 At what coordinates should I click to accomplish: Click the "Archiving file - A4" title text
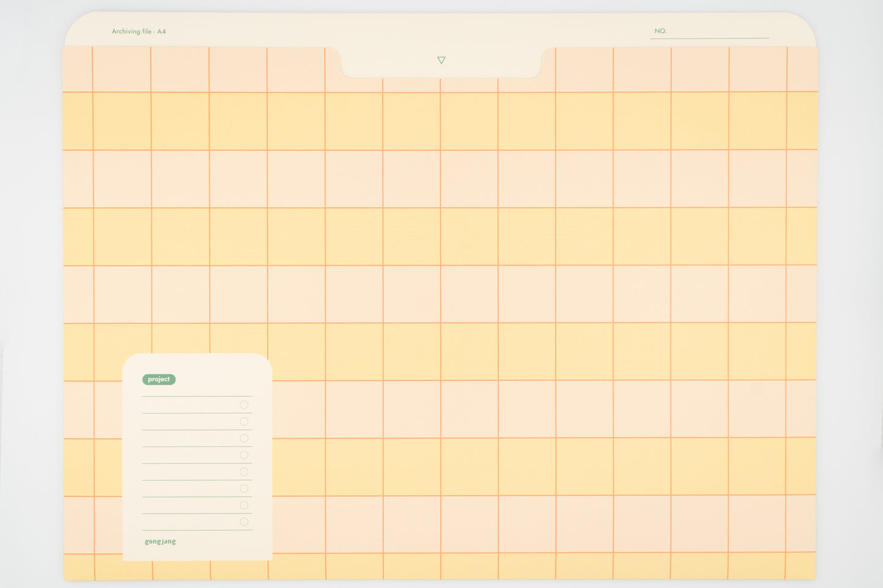point(139,31)
